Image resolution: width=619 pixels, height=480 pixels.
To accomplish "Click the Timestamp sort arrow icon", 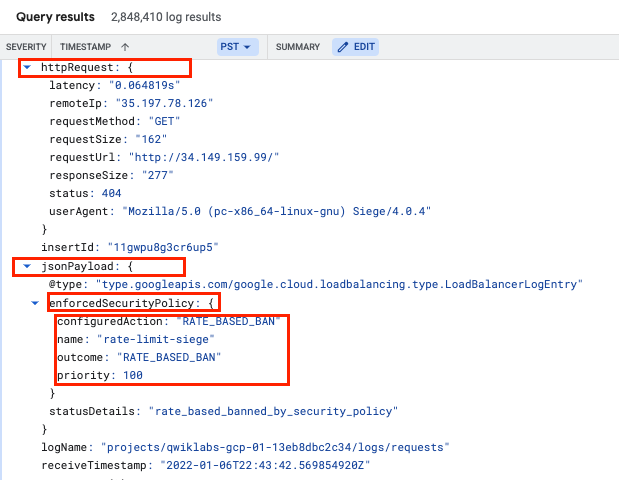I will (125, 47).
